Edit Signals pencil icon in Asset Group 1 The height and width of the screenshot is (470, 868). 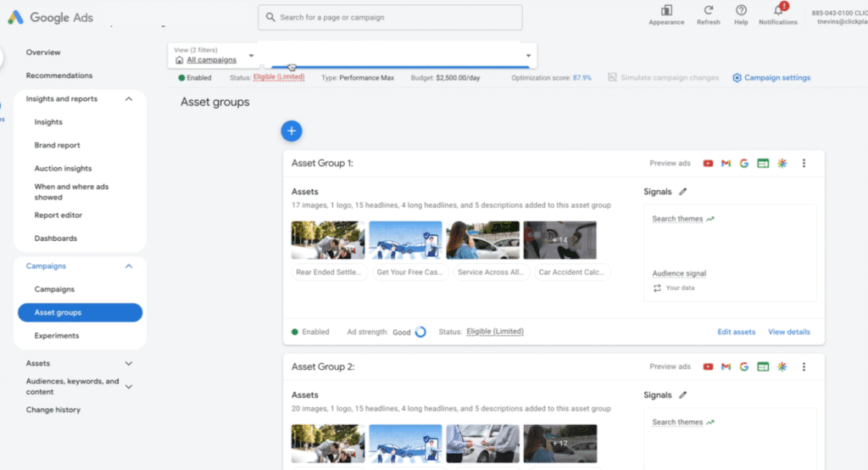point(683,192)
